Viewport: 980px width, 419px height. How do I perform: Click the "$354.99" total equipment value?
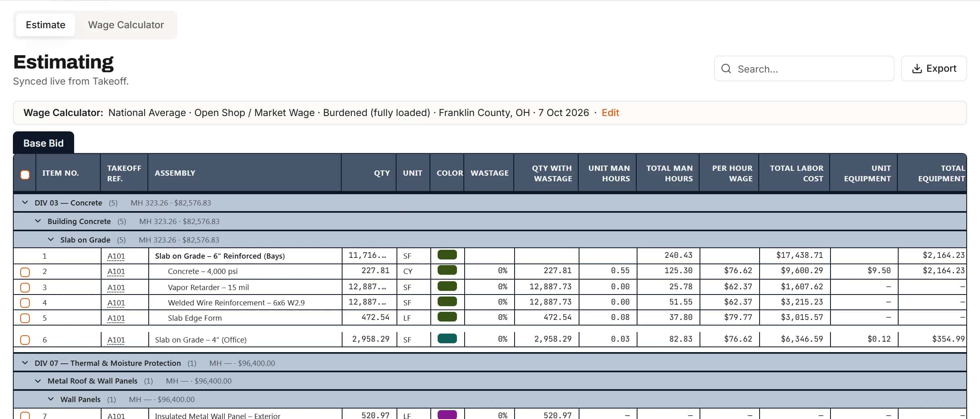coord(948,339)
